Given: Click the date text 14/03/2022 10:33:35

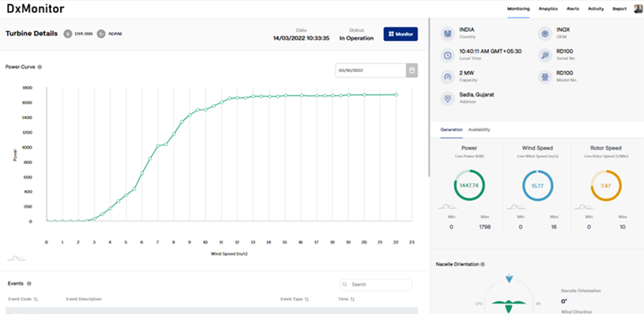Looking at the screenshot, I should pos(301,38).
